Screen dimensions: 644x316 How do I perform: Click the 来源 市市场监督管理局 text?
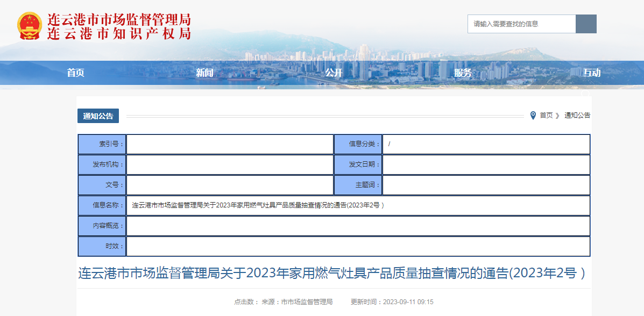[298, 302]
